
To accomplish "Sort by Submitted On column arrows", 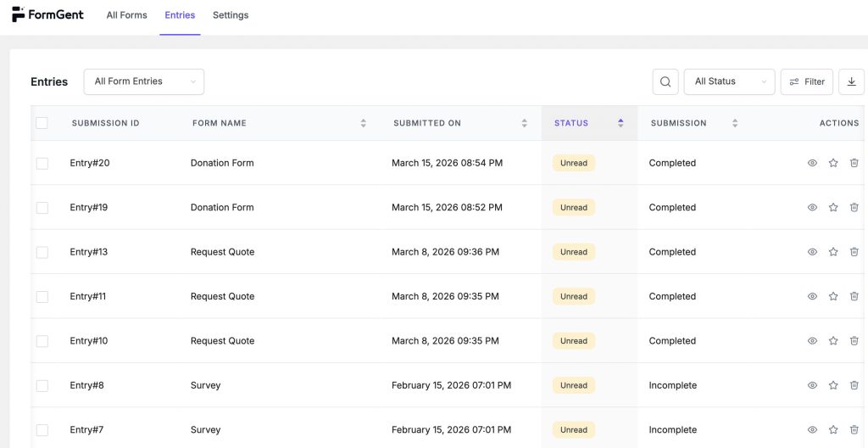I will click(524, 123).
